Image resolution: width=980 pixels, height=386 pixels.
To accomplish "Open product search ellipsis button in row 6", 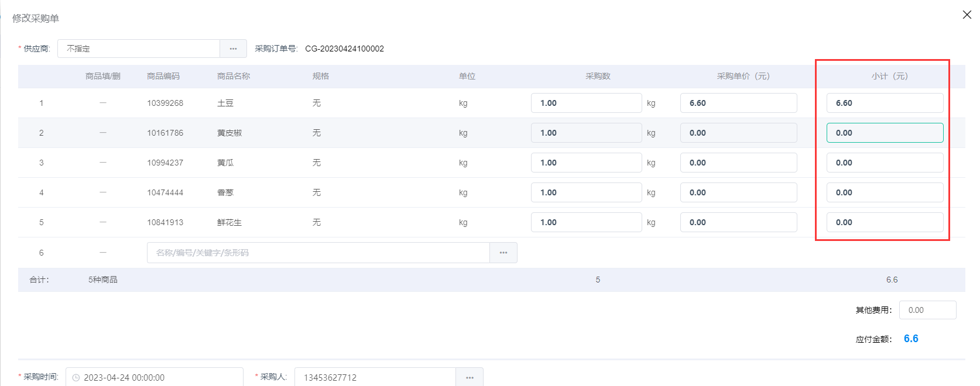I will [x=503, y=253].
